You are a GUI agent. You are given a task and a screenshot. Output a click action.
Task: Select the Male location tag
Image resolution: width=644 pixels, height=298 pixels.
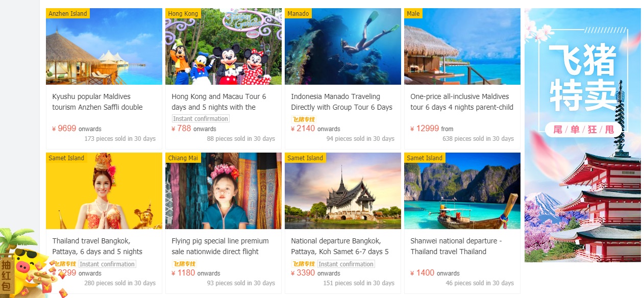point(413,13)
